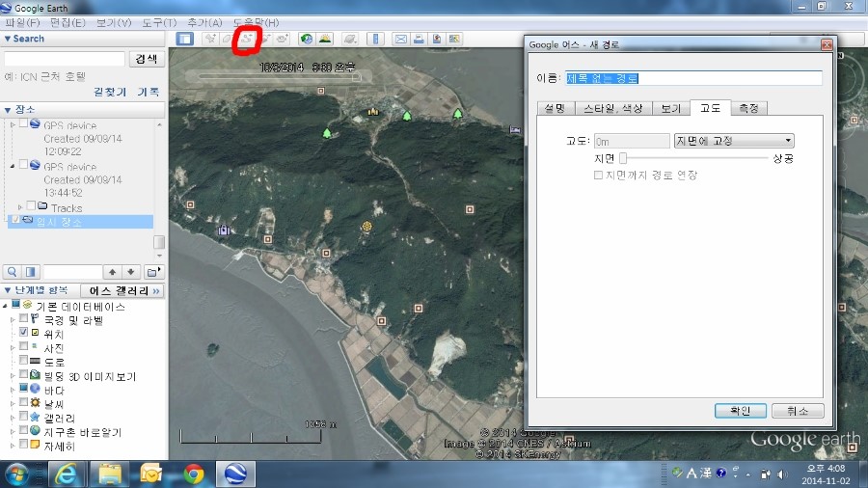Enable the 사진 layer checkbox
The width and height of the screenshot is (868, 488).
(23, 346)
